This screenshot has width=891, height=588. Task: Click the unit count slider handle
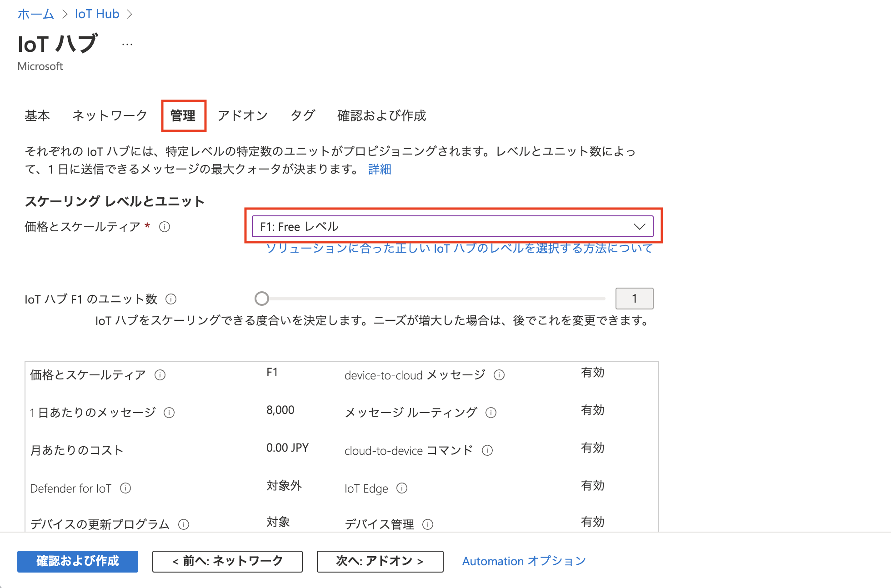pos(262,299)
